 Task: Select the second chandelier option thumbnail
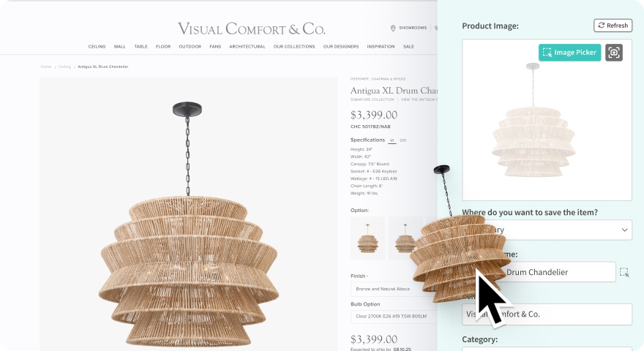click(405, 238)
